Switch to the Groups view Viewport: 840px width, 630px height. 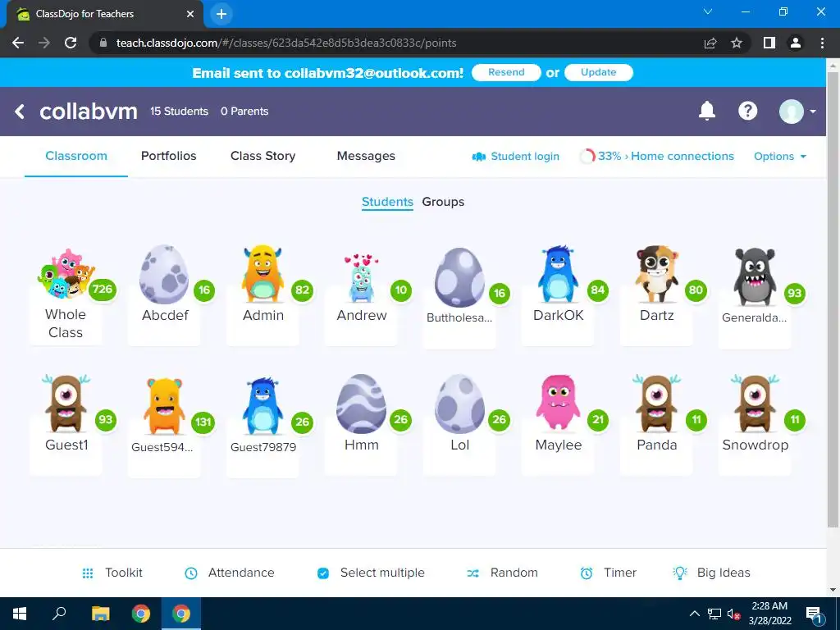point(443,202)
